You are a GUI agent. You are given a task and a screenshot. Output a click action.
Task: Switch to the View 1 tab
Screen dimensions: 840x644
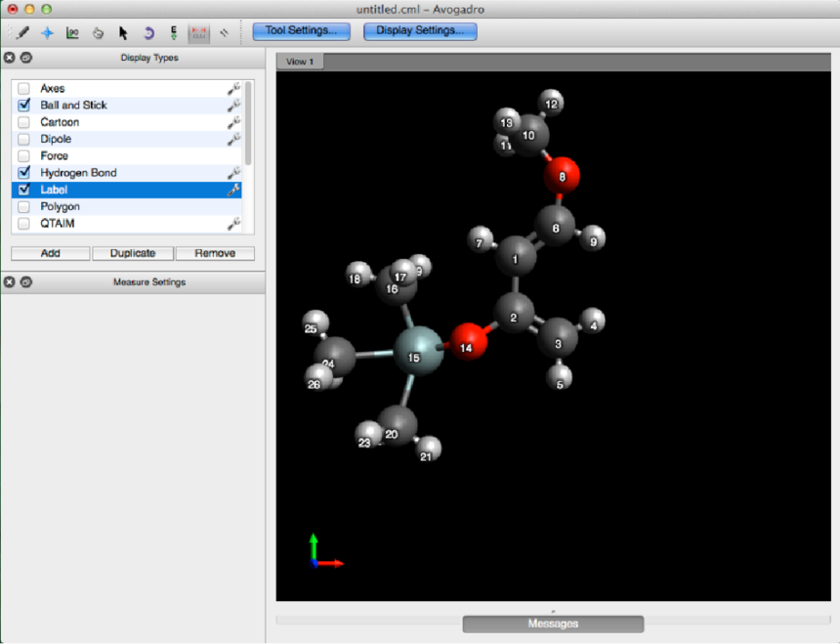(299, 62)
